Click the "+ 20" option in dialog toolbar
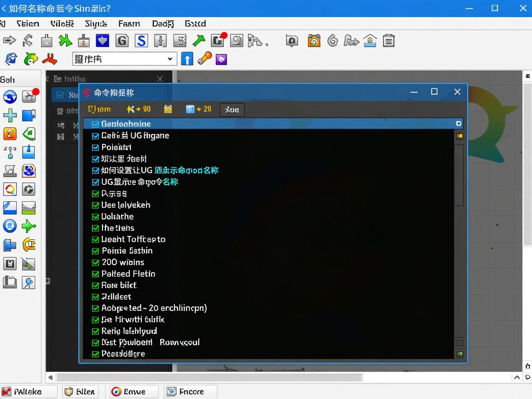 click(x=198, y=109)
